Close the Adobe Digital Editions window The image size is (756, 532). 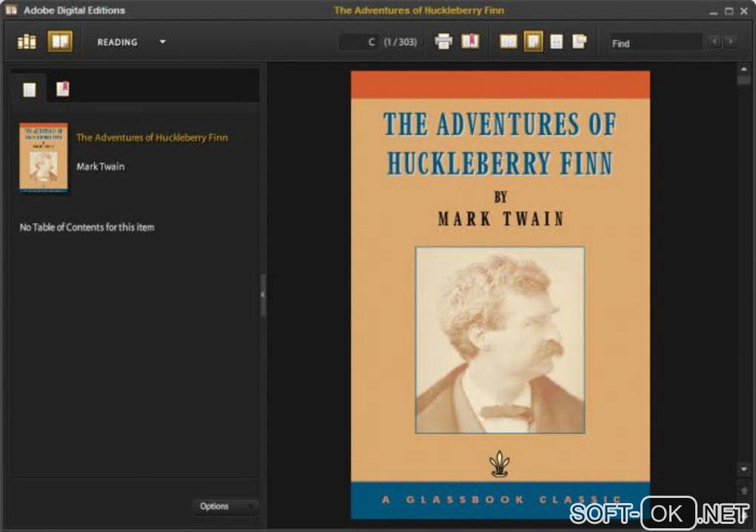744,10
